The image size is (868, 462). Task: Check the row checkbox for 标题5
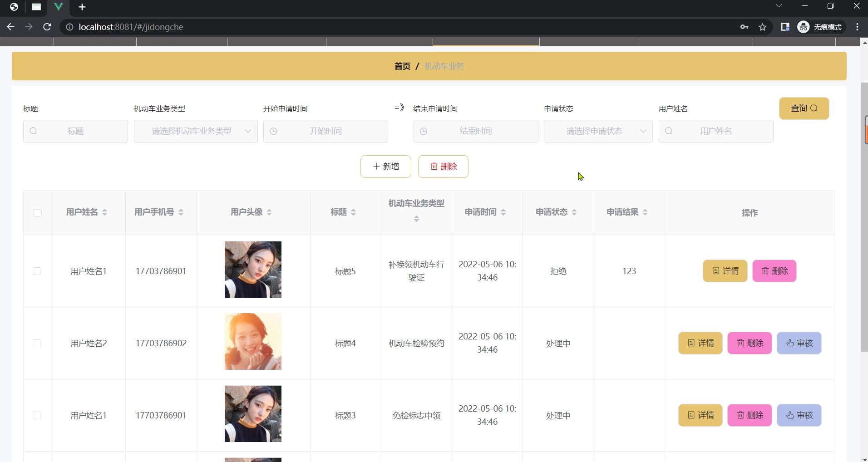(37, 271)
